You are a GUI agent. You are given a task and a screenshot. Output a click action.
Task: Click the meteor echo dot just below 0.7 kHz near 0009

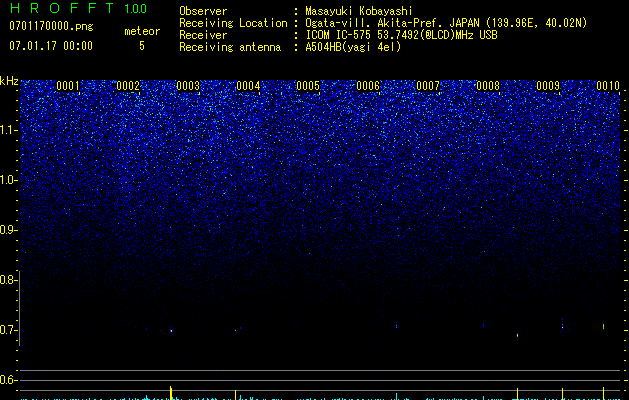point(517,335)
